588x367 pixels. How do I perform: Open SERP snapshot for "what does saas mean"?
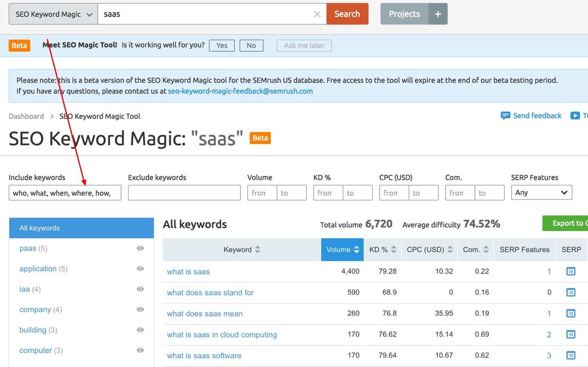570,314
